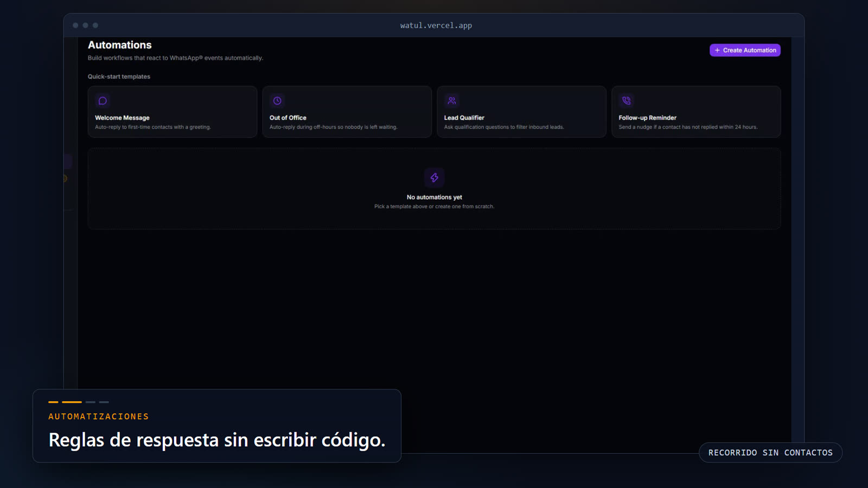Click 'Ask qualification questions to filter inbound leads'

click(504, 127)
